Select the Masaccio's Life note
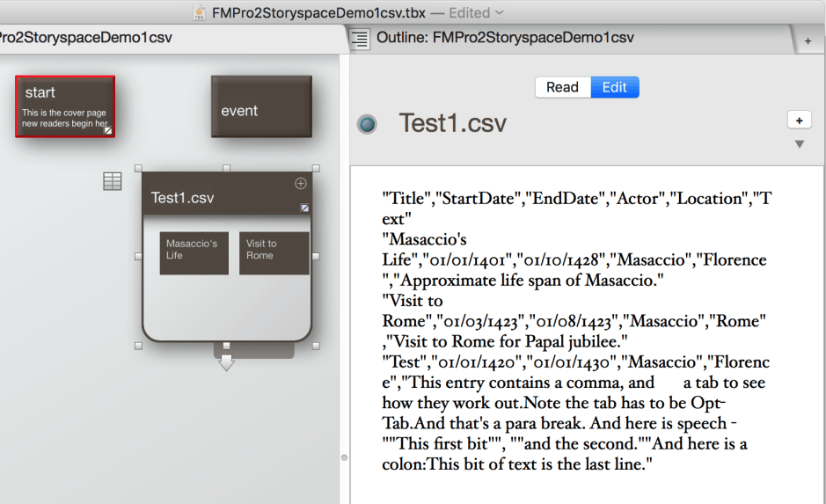 click(194, 252)
